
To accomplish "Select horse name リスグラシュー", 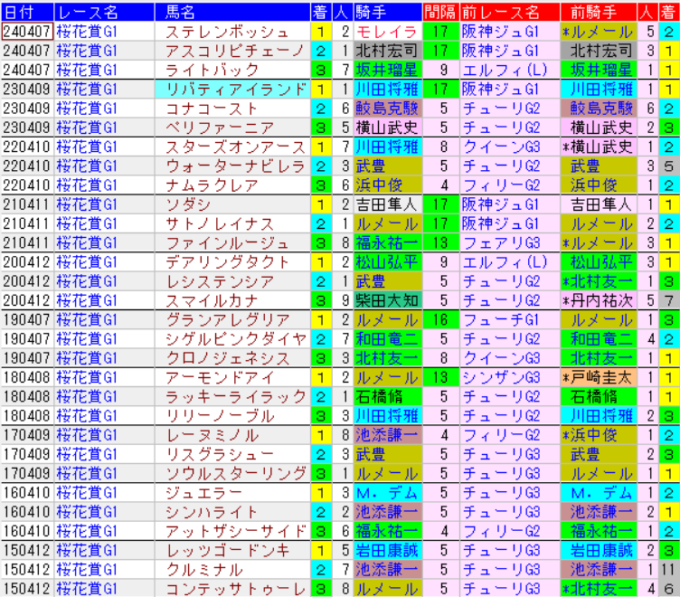I will 220,454.
